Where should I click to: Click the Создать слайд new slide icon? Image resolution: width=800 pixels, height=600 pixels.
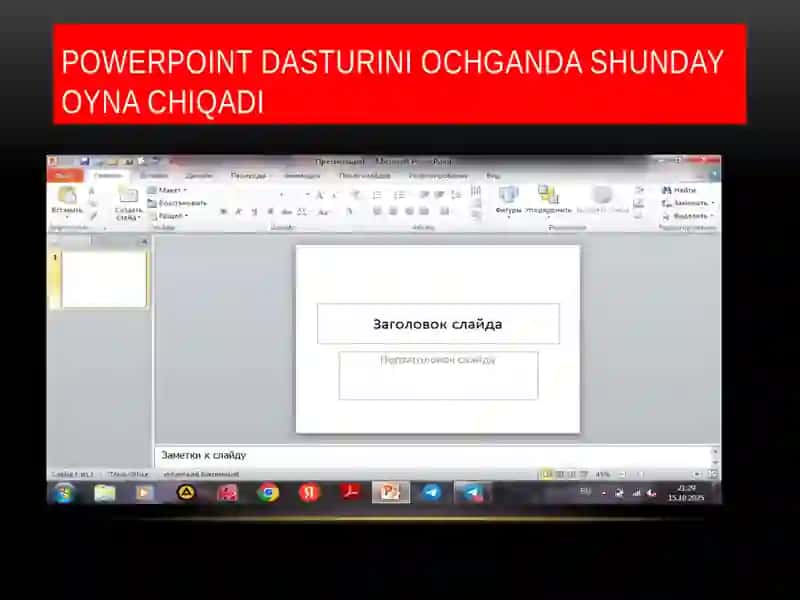128,196
